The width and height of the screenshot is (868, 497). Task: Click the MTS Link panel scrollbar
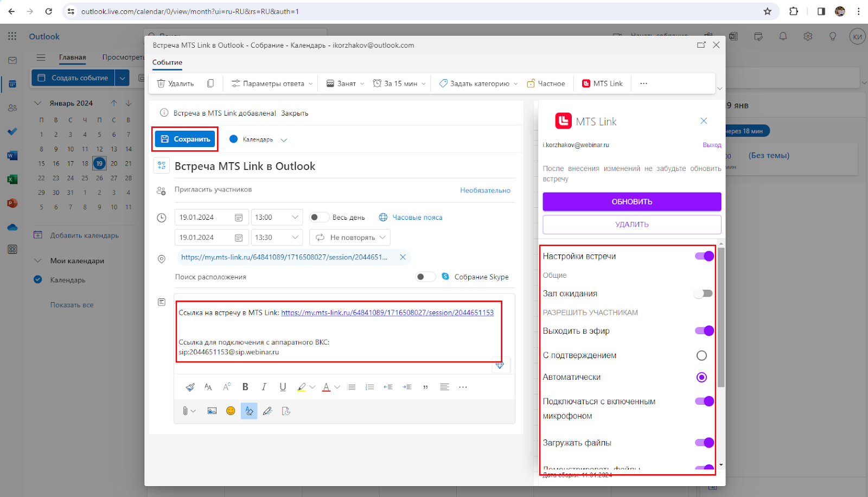point(721,317)
